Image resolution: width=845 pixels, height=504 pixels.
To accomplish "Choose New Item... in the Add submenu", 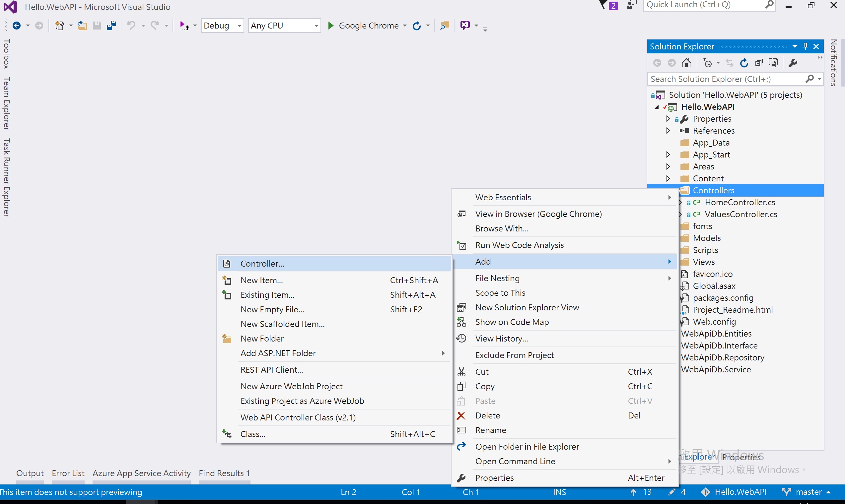I will coord(334,280).
